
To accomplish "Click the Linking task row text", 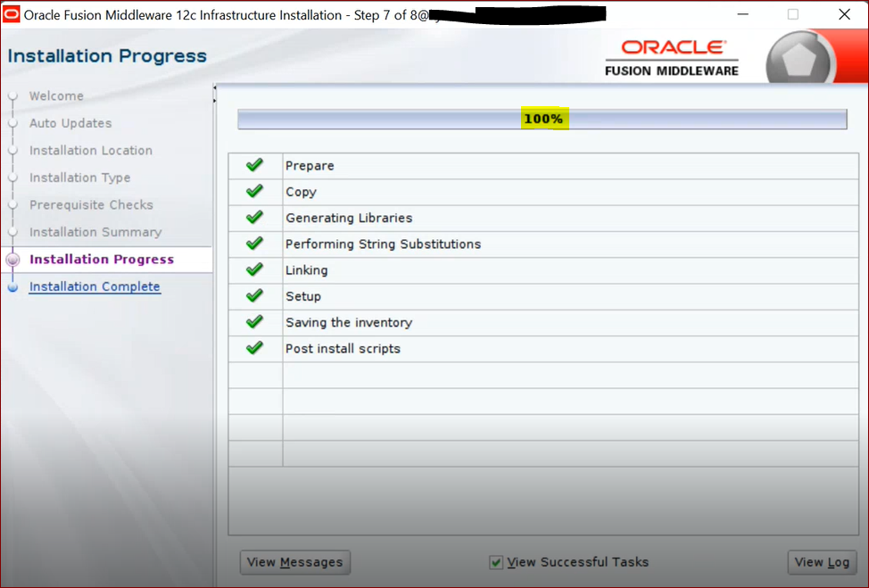I will pos(307,269).
